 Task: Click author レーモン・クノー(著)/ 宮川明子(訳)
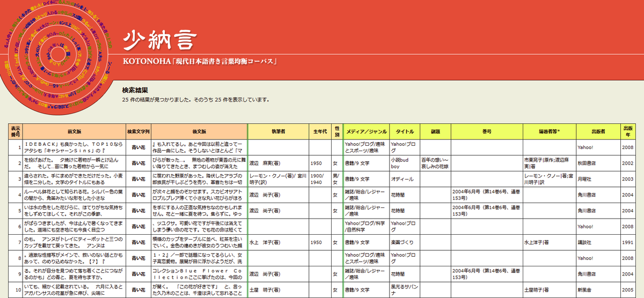coord(277,179)
